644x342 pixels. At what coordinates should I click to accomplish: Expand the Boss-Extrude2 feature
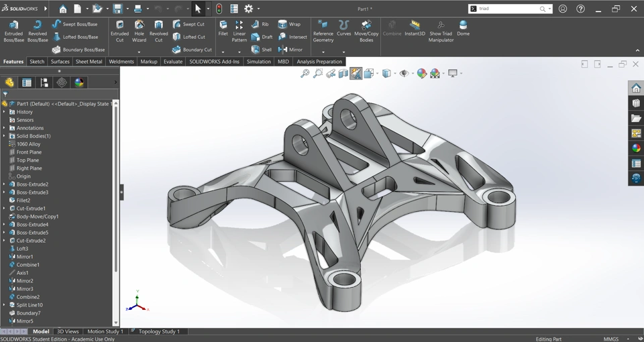point(4,184)
